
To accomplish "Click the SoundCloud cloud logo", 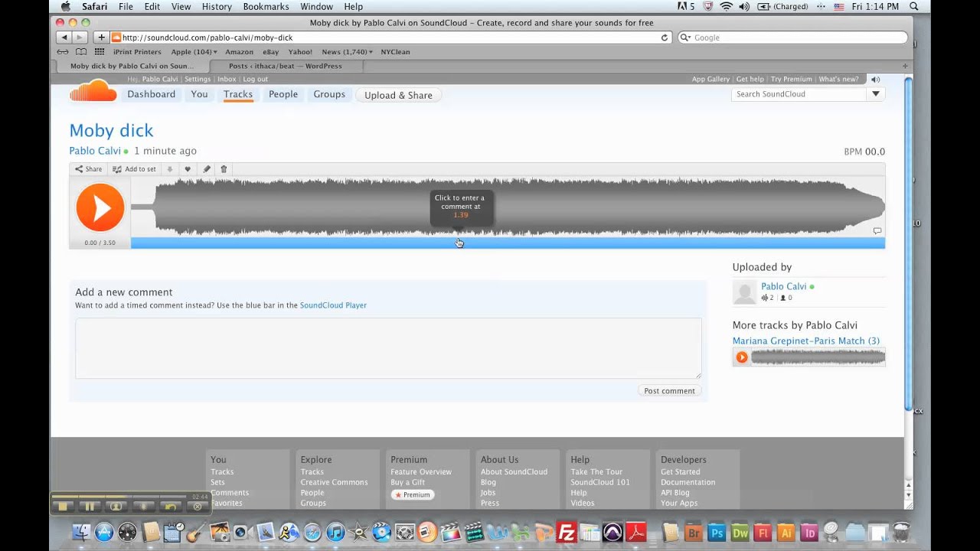I will 93,90.
